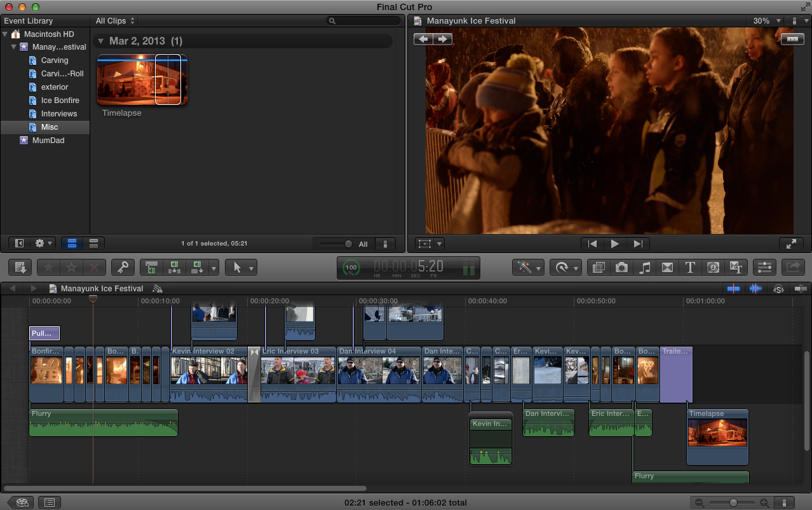The image size is (812, 510).
Task: Open the Event Library gear action menu
Action: pos(43,243)
